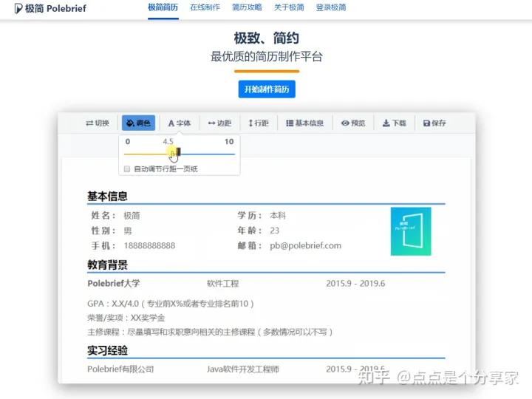This screenshot has width=532, height=399.
Task: Click the 预览 preview eye button
Action: click(353, 123)
